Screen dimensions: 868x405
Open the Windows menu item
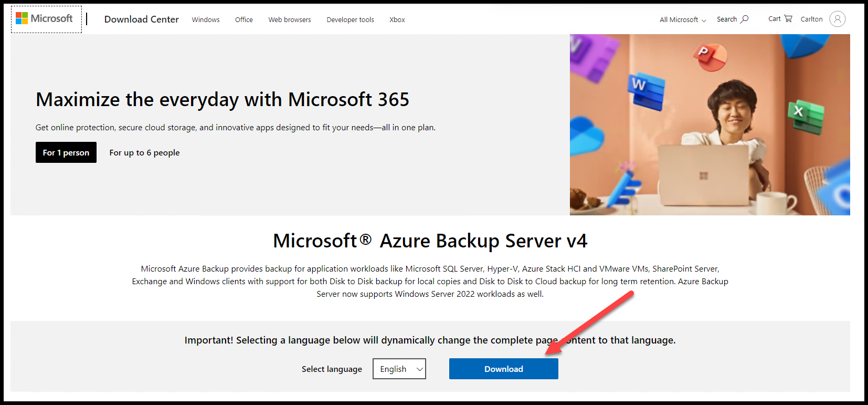point(206,19)
